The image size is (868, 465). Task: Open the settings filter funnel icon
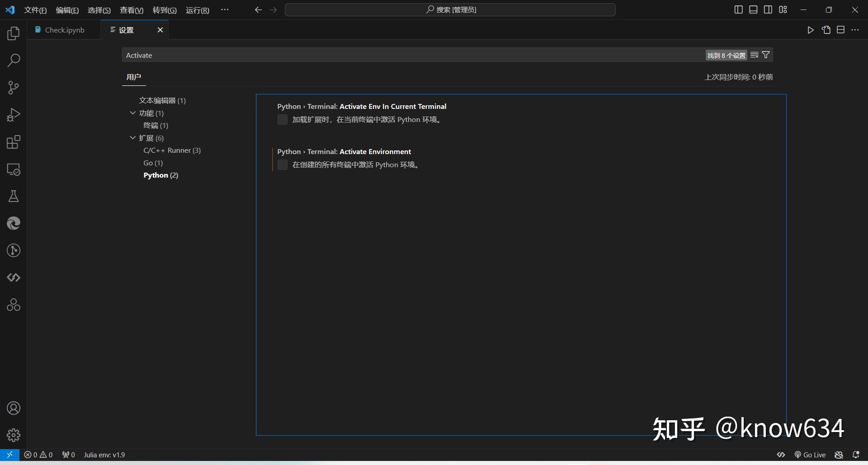coord(766,55)
